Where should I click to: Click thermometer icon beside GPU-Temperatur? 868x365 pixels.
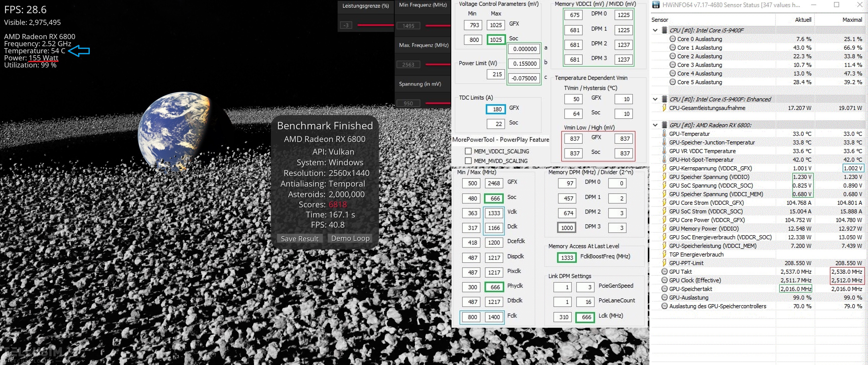click(x=664, y=134)
